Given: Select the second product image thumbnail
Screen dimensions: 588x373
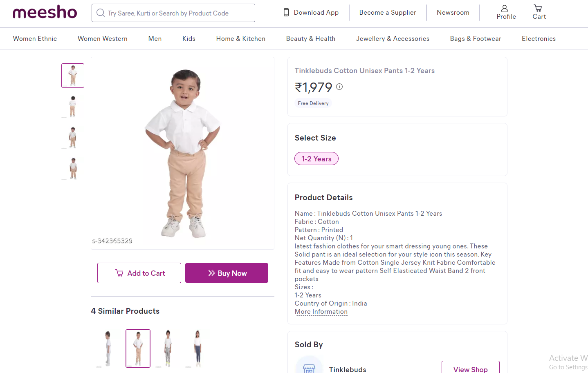Looking at the screenshot, I should (73, 106).
